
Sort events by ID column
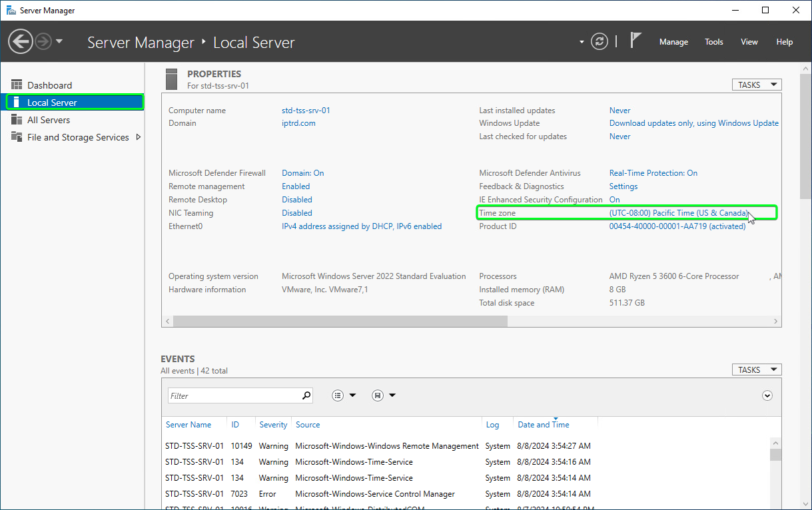tap(235, 425)
